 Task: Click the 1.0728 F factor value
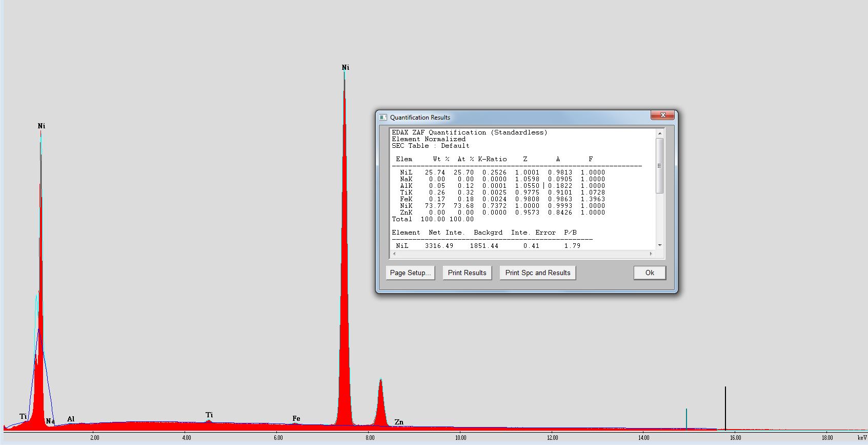coord(593,192)
